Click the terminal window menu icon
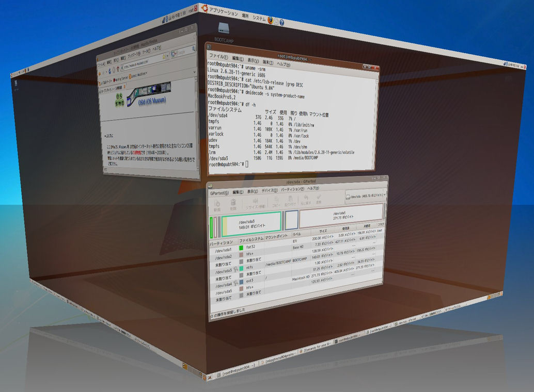This screenshot has height=392, width=534. tap(209, 46)
